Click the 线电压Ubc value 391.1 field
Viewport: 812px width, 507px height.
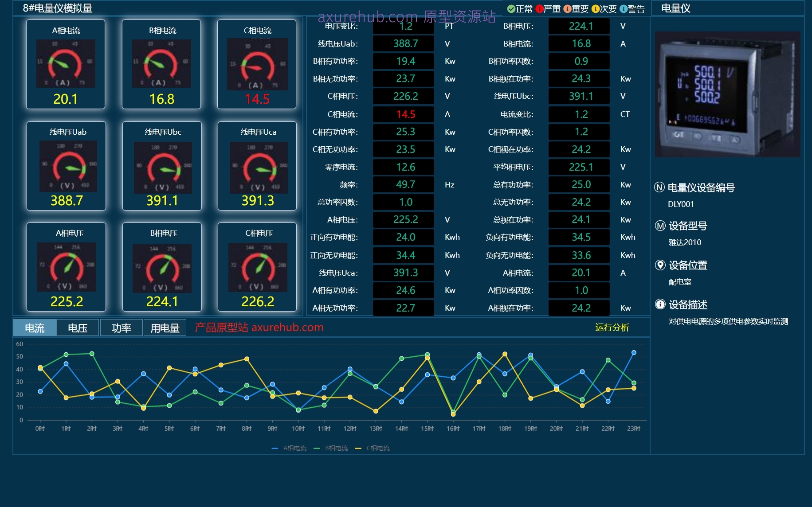(579, 96)
